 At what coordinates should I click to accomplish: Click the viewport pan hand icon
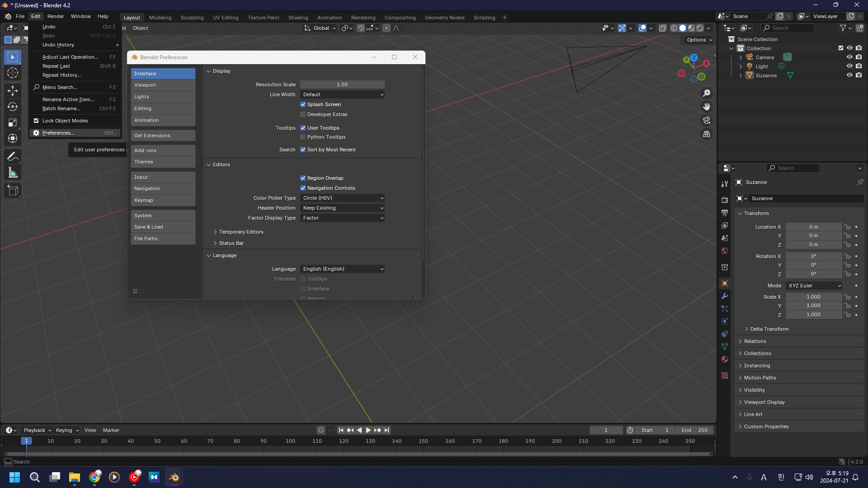coord(706,107)
